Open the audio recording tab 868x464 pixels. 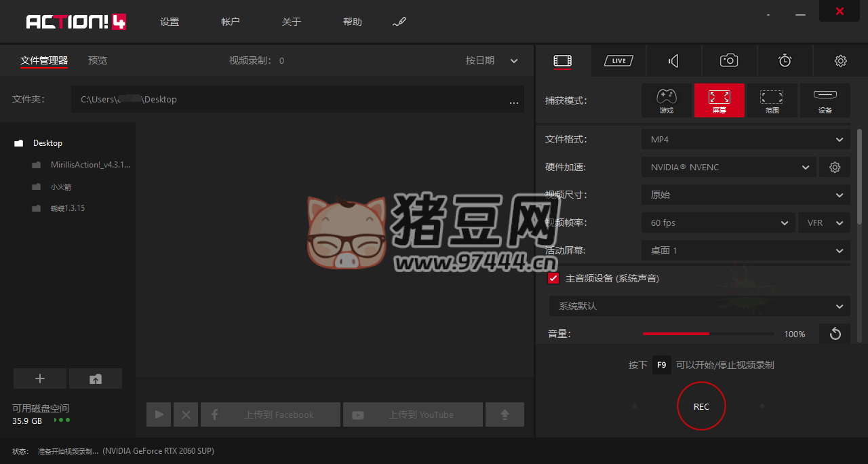(673, 61)
